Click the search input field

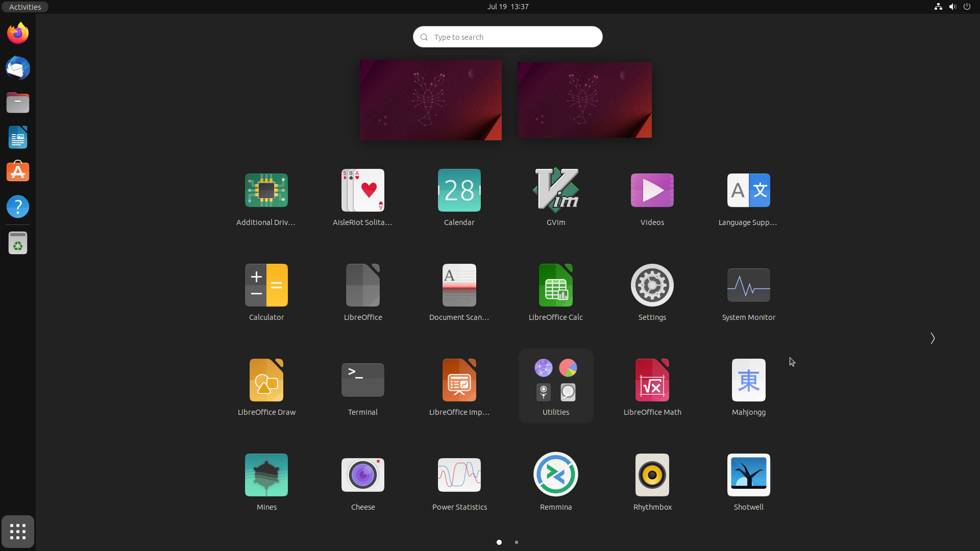[507, 36]
